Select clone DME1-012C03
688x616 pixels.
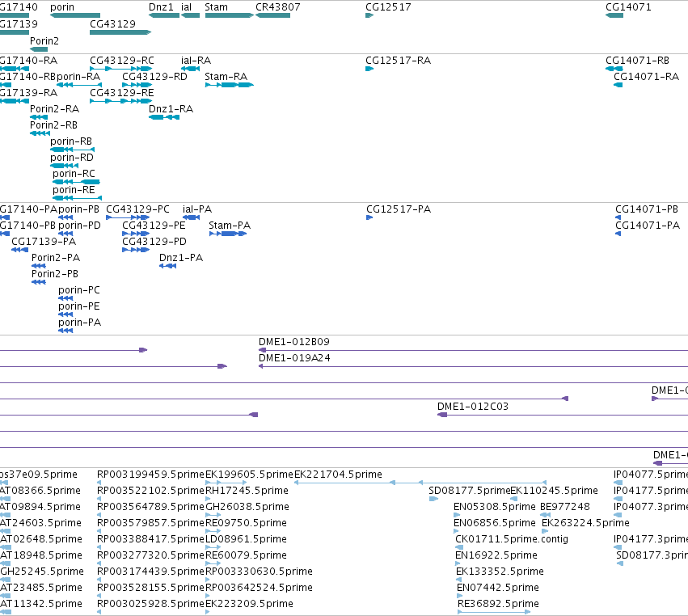click(x=563, y=415)
